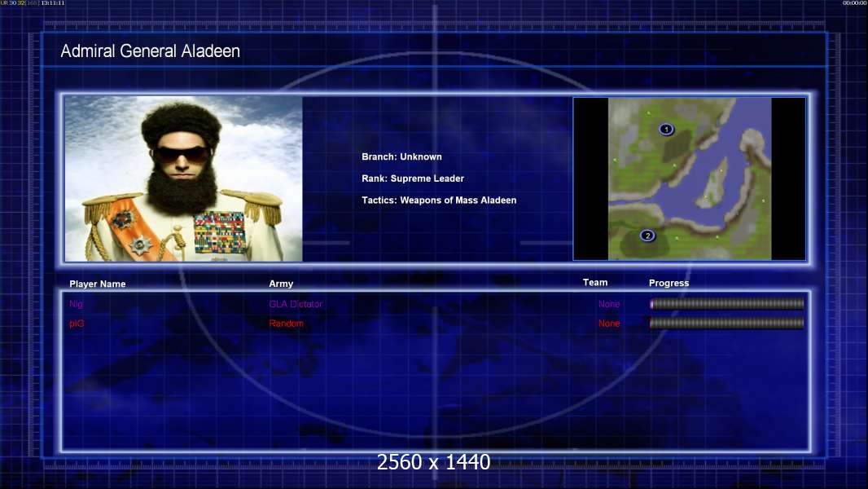Screen dimensions: 868x489
Task: Click start position marker 2 on map
Action: [647, 236]
